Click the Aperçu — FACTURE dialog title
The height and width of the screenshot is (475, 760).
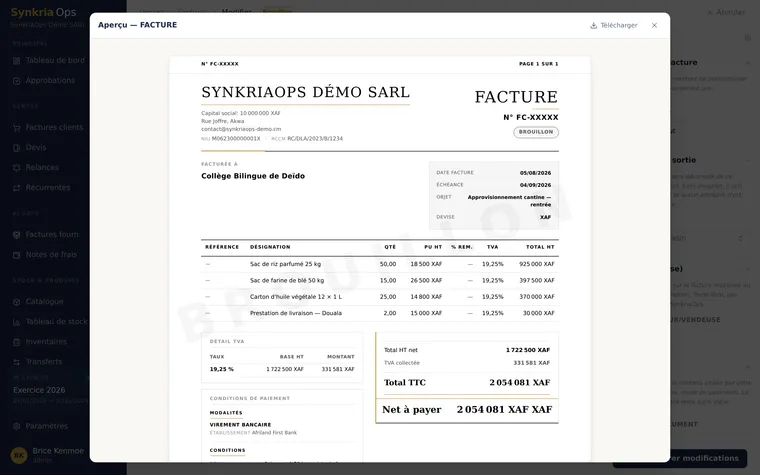[x=138, y=25]
